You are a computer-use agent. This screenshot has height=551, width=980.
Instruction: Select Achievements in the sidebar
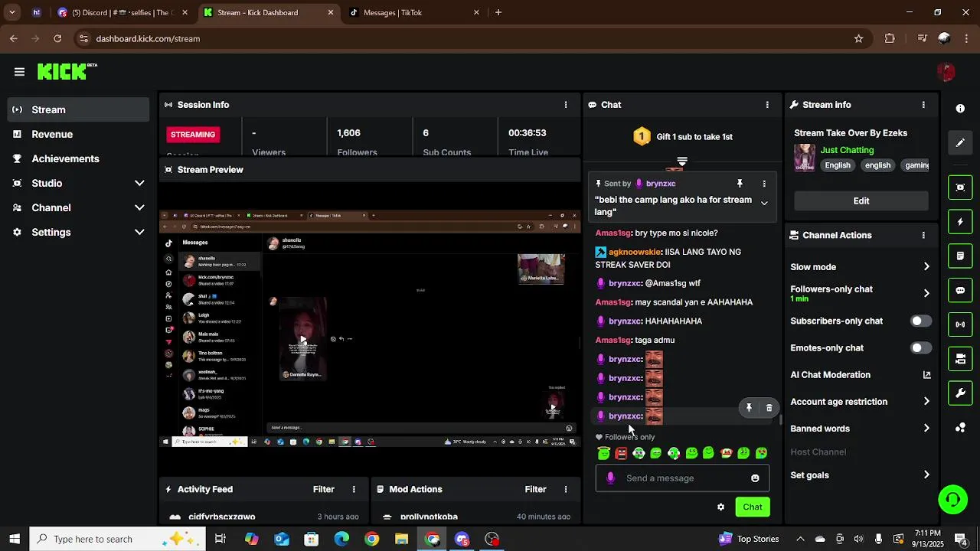79,158
